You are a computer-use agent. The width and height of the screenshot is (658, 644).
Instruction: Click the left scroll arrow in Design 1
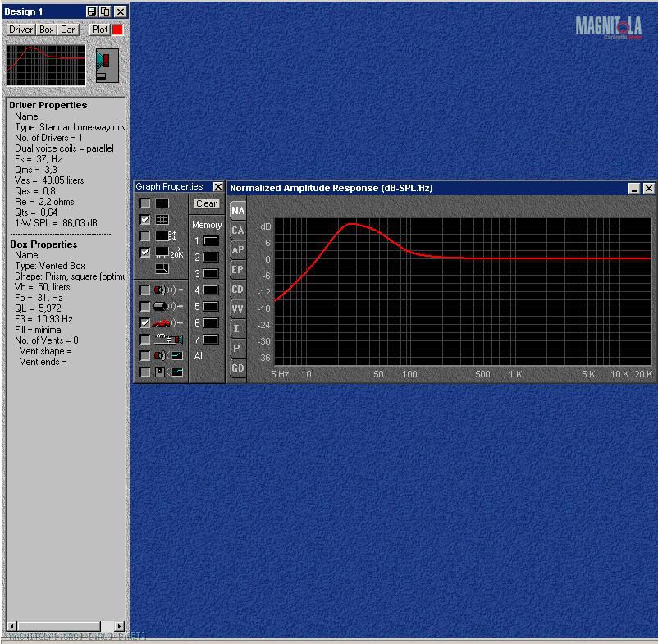(11, 627)
